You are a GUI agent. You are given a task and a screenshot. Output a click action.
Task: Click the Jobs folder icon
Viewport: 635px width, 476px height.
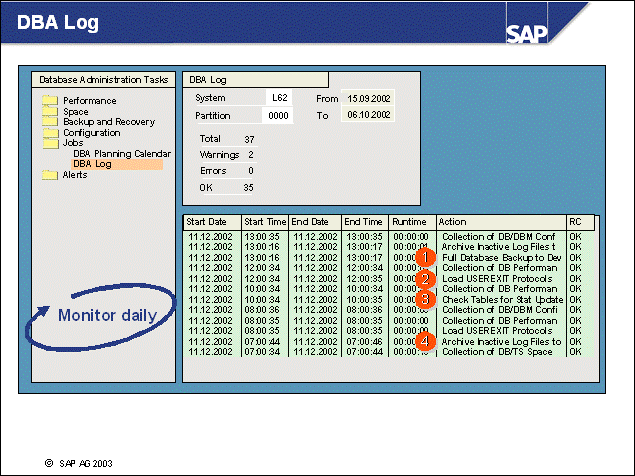[x=50, y=143]
